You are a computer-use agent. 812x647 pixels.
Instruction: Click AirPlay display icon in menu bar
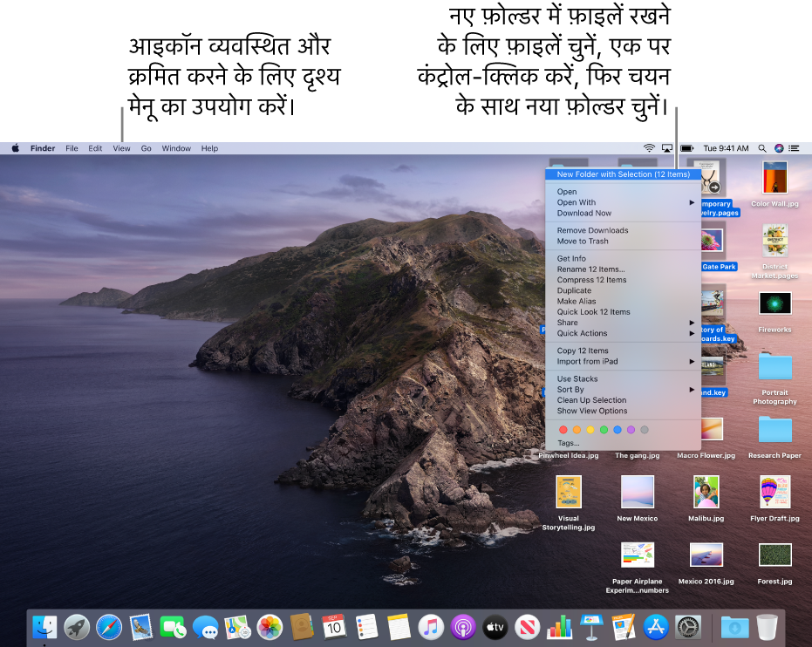(x=667, y=148)
